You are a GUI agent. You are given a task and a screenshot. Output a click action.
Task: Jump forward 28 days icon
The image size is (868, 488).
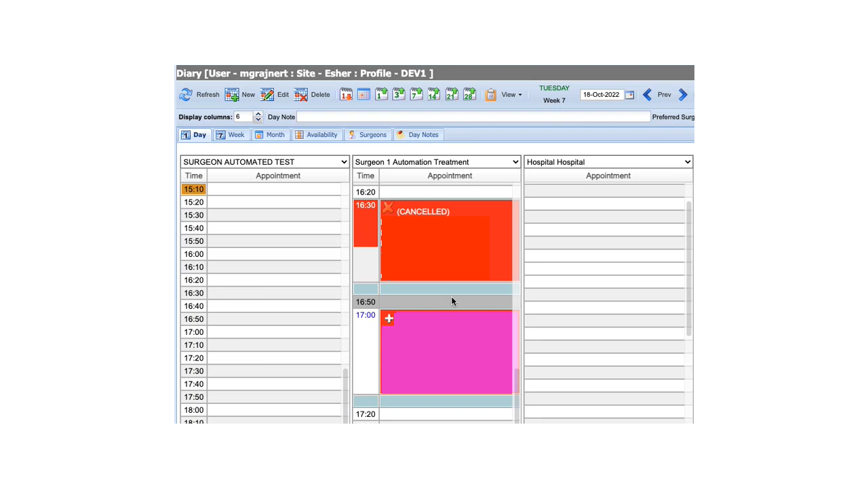click(469, 95)
